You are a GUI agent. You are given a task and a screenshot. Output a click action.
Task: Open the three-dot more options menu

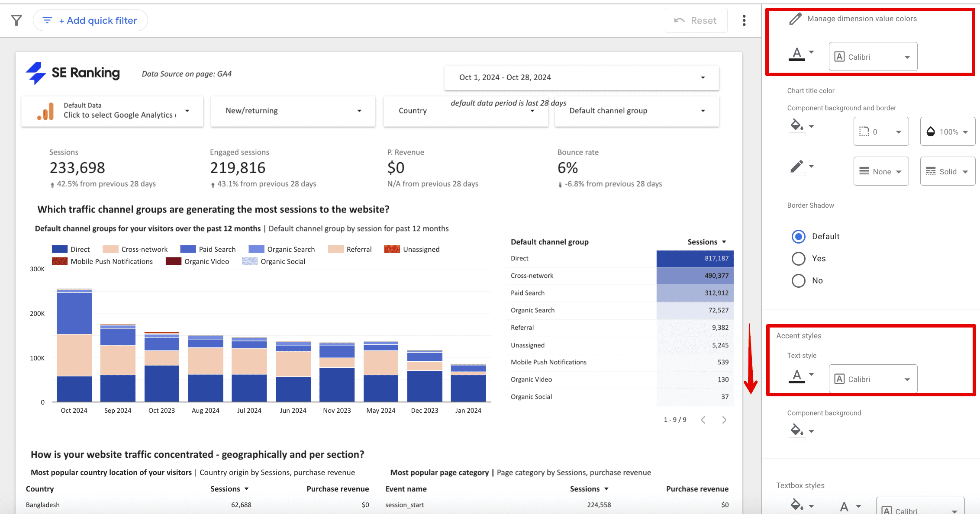coord(744,20)
